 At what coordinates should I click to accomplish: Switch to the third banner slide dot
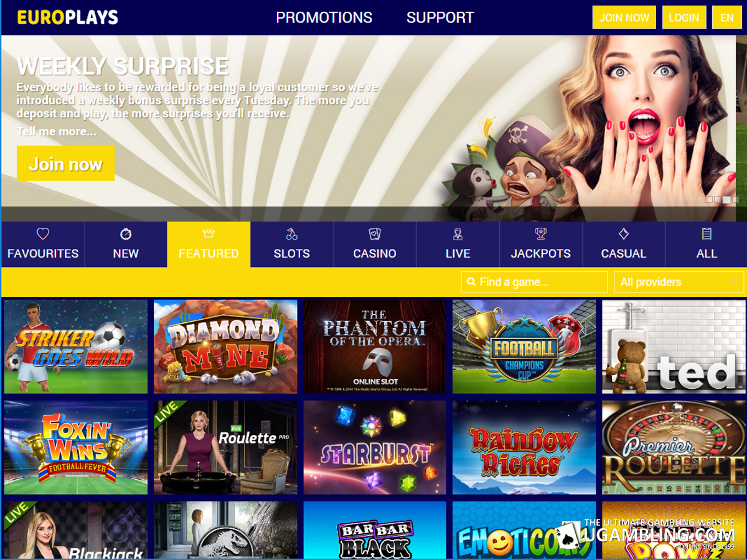coord(726,200)
